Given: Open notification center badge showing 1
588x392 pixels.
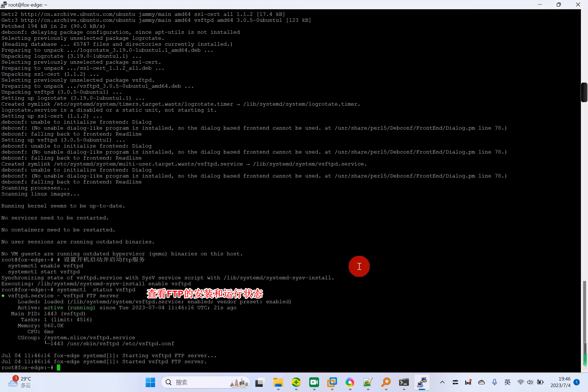Looking at the screenshot, I should (576, 382).
